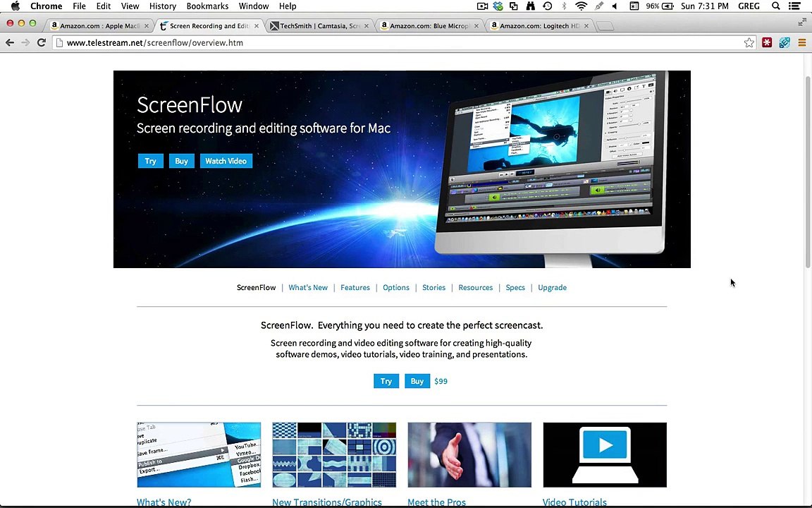Open the Apple menu

pyautogui.click(x=15, y=6)
